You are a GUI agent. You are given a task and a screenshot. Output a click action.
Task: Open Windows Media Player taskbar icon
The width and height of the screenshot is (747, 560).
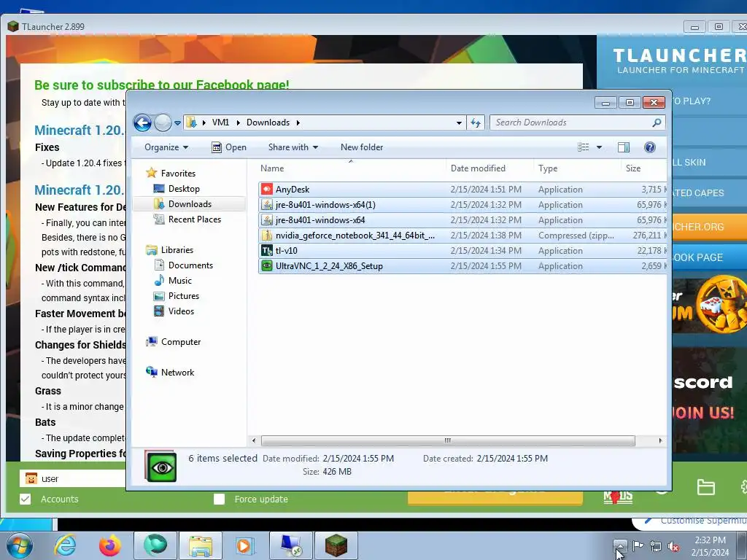pyautogui.click(x=246, y=545)
